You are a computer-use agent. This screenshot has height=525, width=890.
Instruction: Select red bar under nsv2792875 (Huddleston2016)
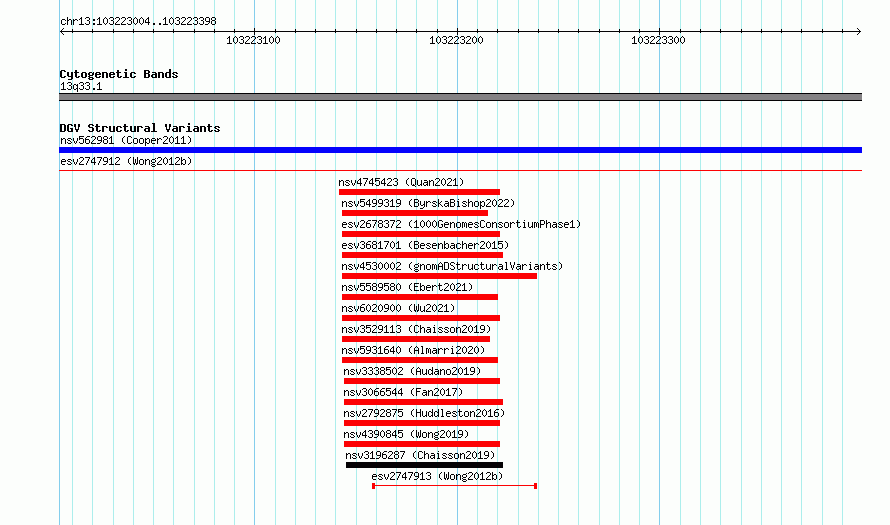[422, 423]
